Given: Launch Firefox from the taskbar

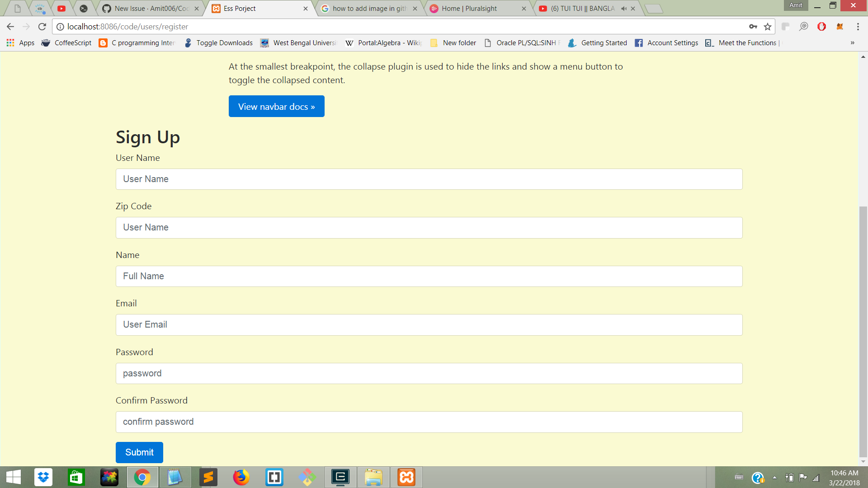Looking at the screenshot, I should pos(241,477).
